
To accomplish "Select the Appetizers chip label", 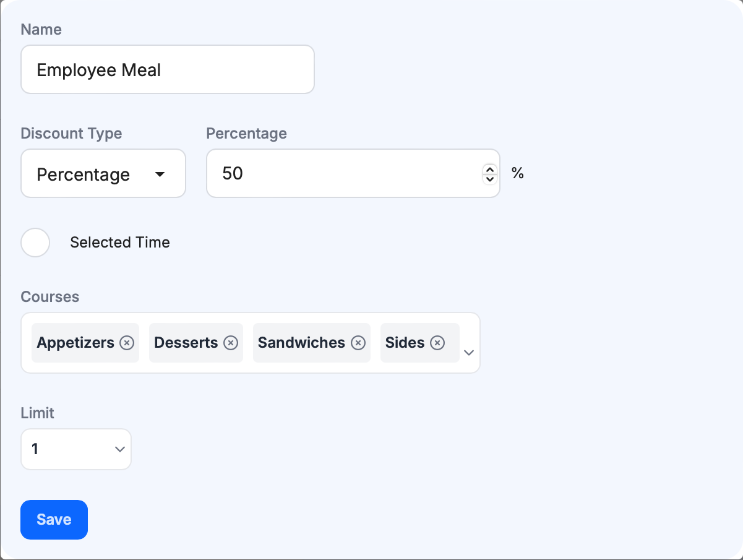I will (x=75, y=343).
